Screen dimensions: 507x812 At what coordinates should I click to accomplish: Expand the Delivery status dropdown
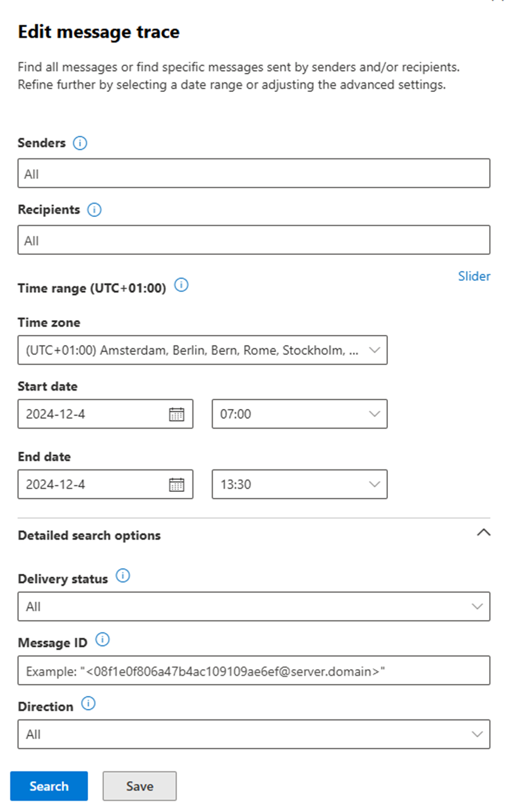254,606
